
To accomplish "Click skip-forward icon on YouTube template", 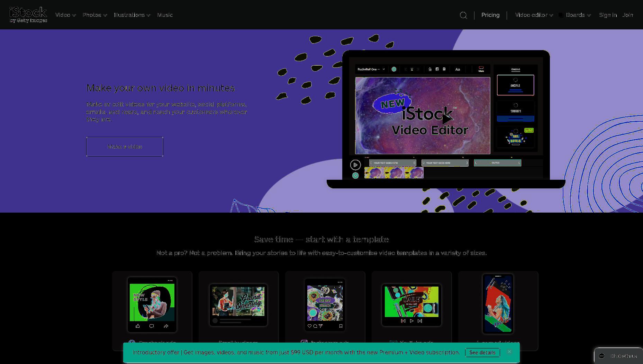I will point(420,321).
